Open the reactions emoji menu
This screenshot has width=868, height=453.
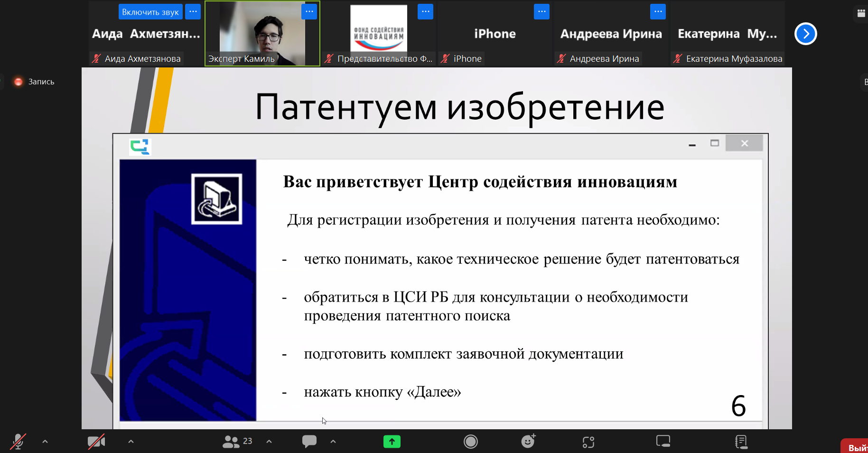tap(528, 442)
